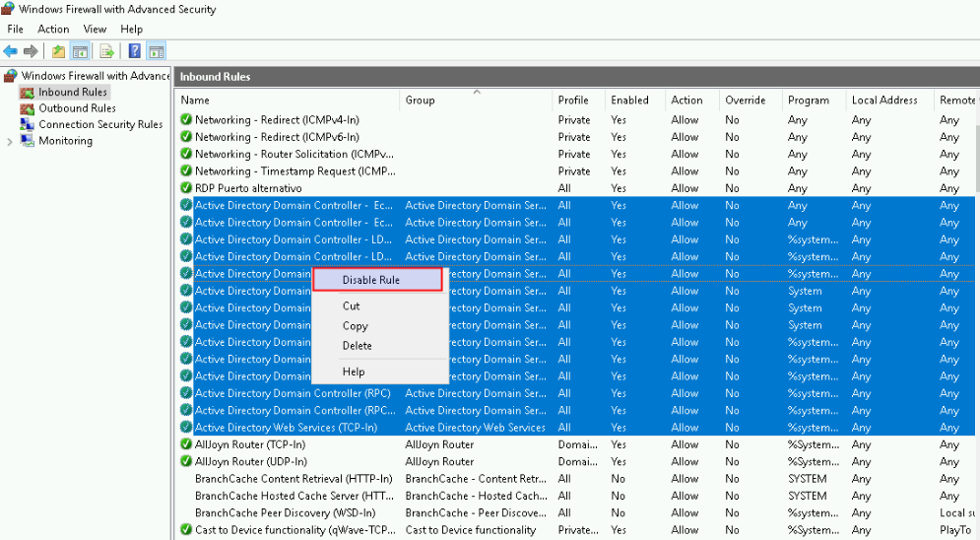Viewport: 980px width, 540px height.
Task: Click green check icon of Networking - Redirect (ICMPv4-In)
Action: tap(185, 119)
